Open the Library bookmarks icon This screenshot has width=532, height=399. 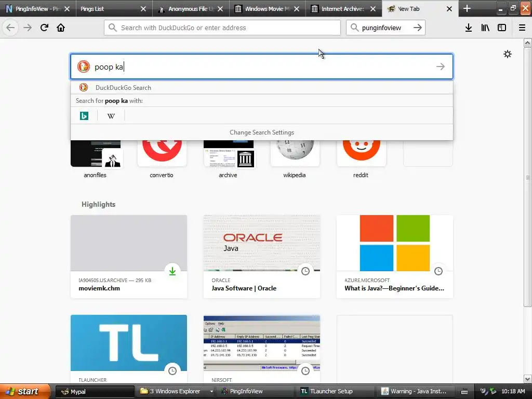click(x=485, y=28)
